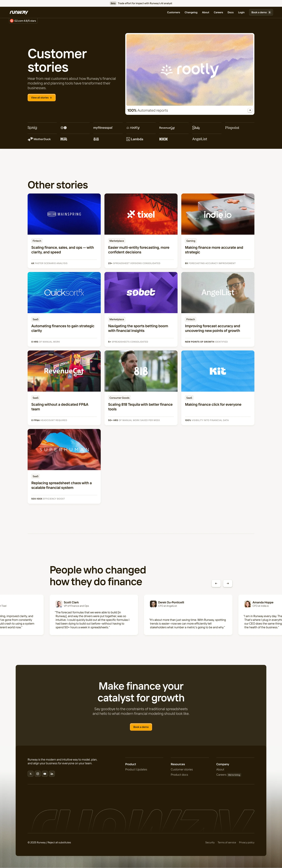The width and height of the screenshot is (282, 868).
Task: Open Runway's YouTube icon in footer
Action: point(45,774)
